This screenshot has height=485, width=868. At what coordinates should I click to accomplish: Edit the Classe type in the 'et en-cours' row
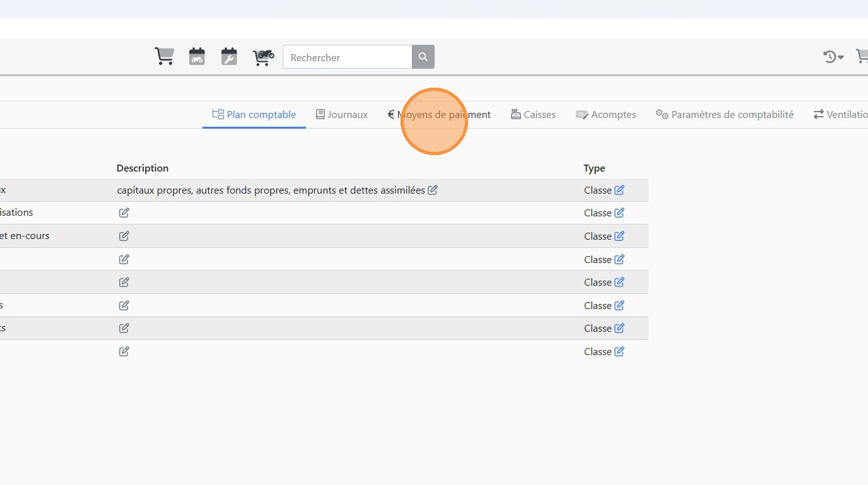click(619, 236)
